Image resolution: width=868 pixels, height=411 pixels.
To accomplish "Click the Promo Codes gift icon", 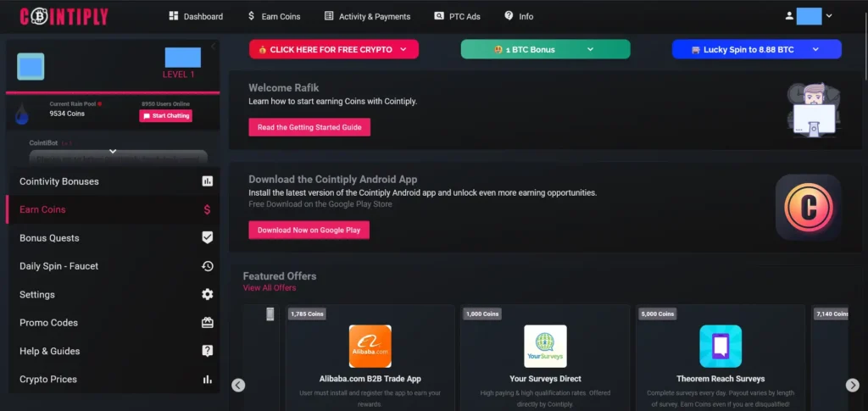I will (x=208, y=323).
